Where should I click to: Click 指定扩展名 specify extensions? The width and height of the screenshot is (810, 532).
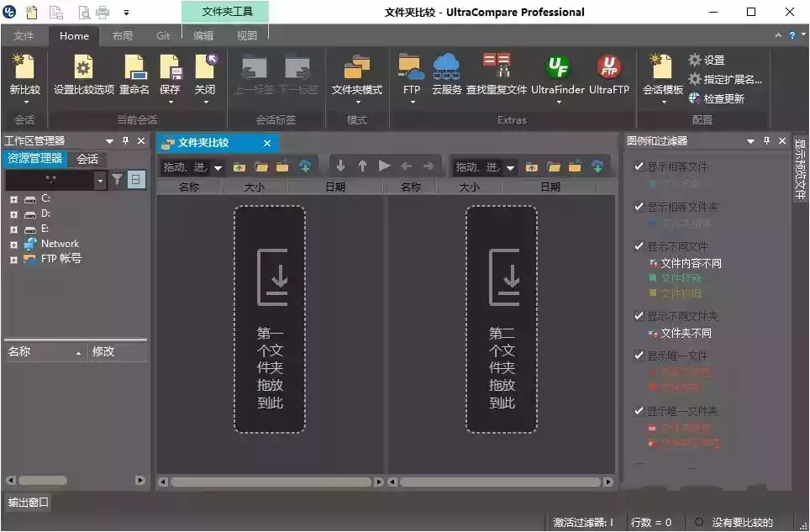725,79
